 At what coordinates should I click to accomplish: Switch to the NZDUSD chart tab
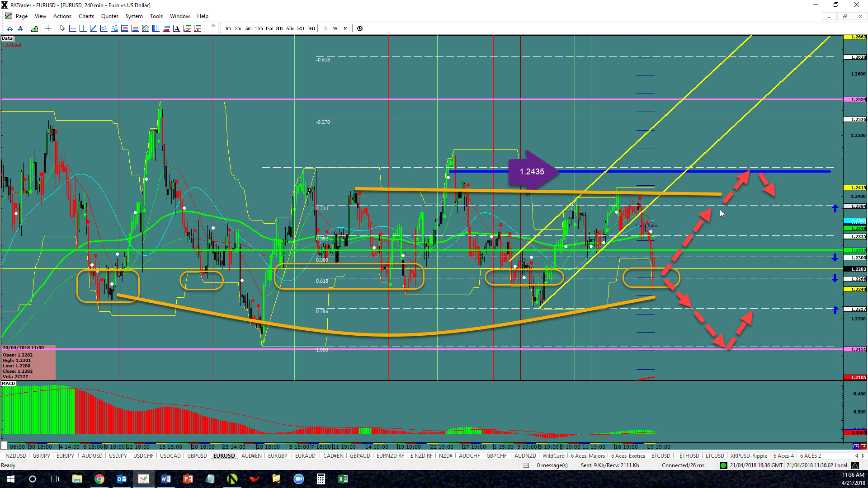coord(16,456)
